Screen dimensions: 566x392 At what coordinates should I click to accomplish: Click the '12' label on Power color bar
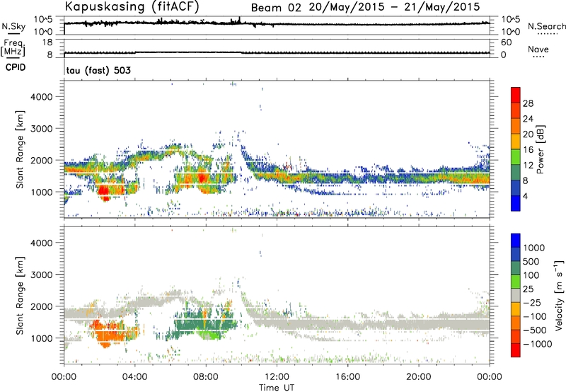tap(528, 166)
